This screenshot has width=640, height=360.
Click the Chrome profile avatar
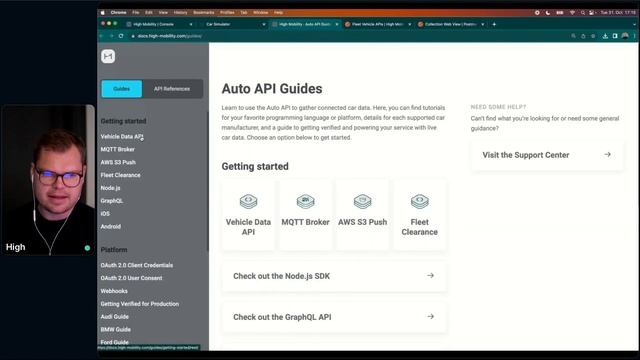(625, 36)
